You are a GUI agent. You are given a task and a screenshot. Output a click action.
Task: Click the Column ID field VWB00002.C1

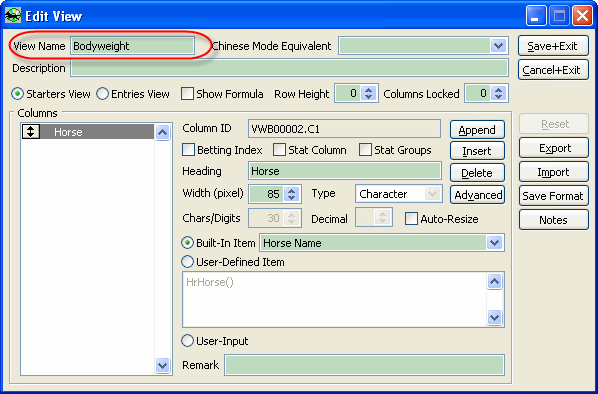[344, 129]
